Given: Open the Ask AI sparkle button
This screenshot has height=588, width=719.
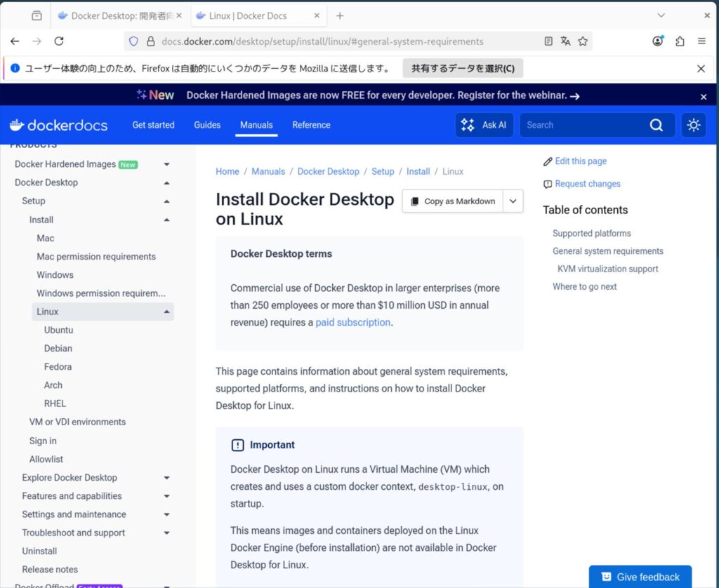Looking at the screenshot, I should tap(484, 125).
